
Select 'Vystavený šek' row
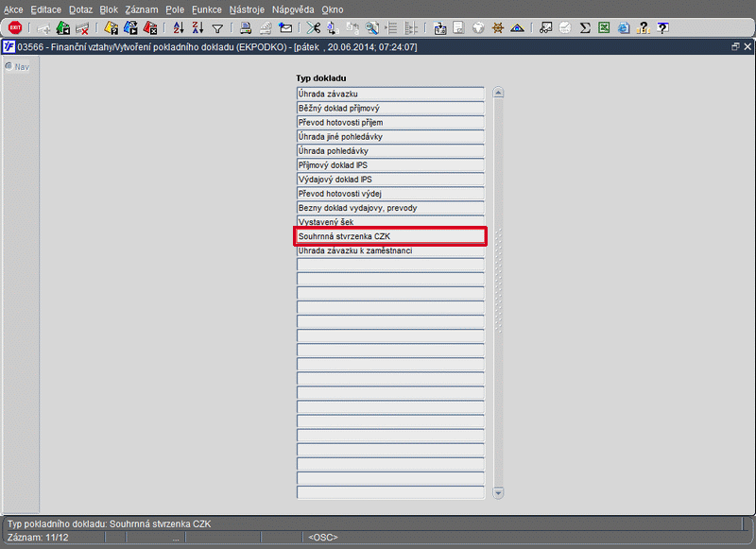390,222
